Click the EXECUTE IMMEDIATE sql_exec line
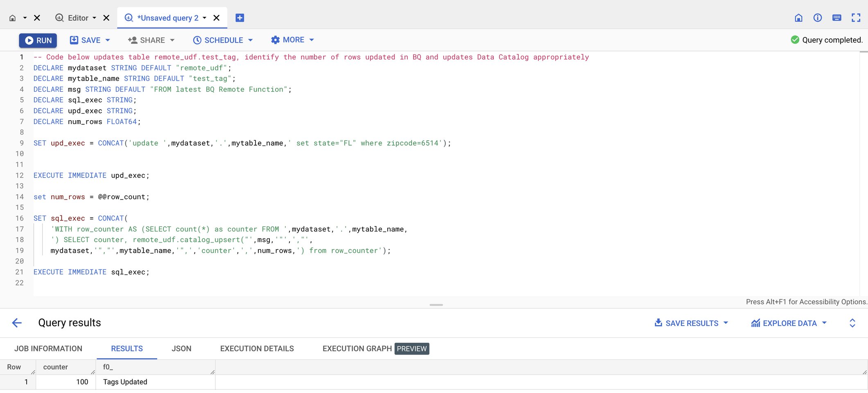Image resolution: width=868 pixels, height=393 pixels. tap(91, 272)
